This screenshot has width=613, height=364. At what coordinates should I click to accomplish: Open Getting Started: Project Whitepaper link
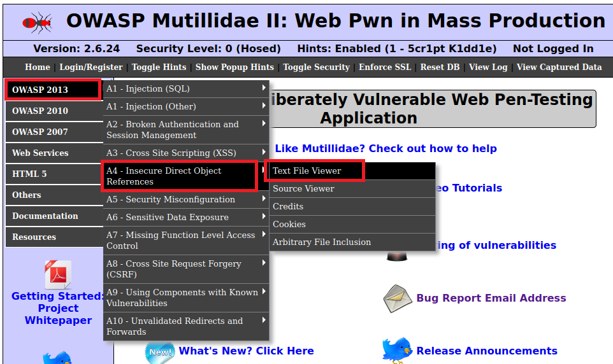[x=58, y=308]
